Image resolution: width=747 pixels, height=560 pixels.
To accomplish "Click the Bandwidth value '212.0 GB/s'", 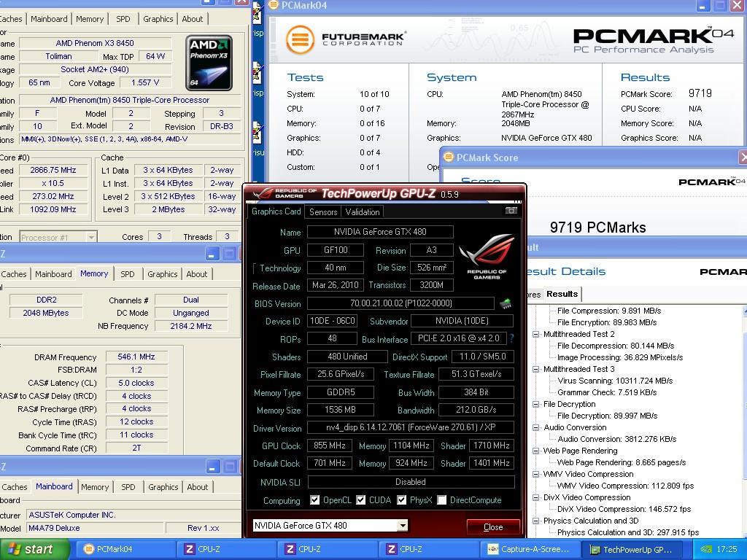I will pos(476,410).
